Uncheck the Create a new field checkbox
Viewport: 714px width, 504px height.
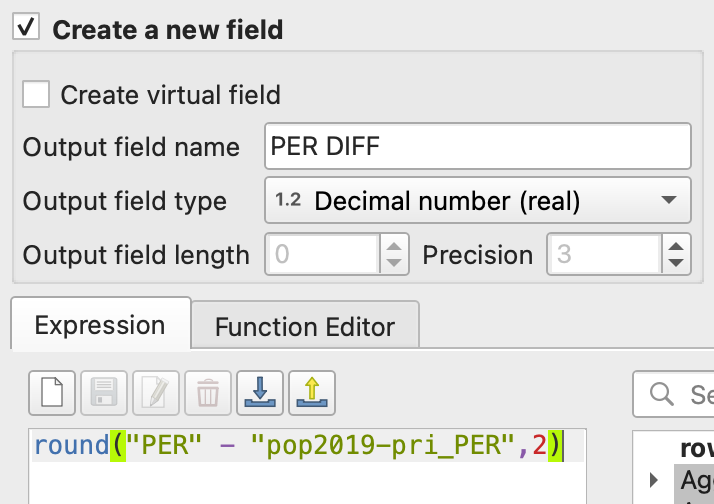point(26,28)
